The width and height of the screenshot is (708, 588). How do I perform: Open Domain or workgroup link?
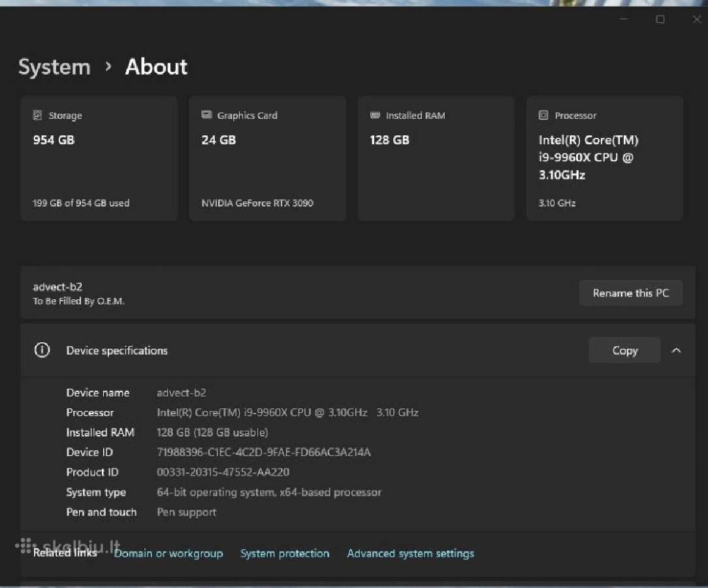pyautogui.click(x=169, y=553)
